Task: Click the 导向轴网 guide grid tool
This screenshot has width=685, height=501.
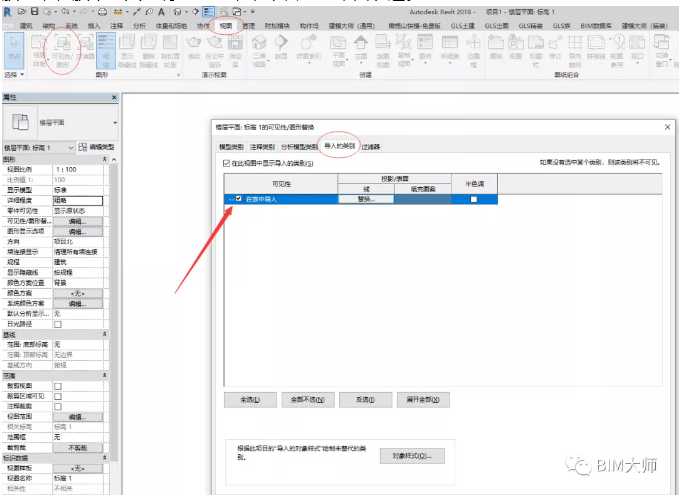Action: 575,51
